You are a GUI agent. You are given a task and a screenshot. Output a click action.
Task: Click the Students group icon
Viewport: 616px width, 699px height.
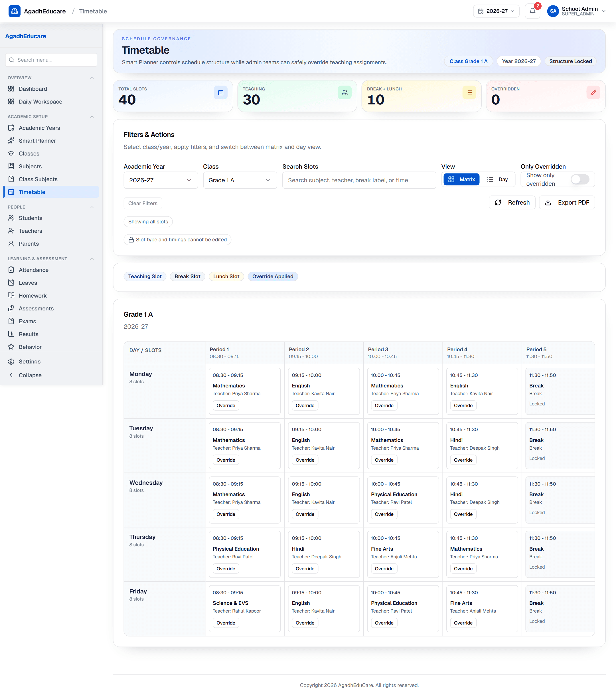point(11,218)
